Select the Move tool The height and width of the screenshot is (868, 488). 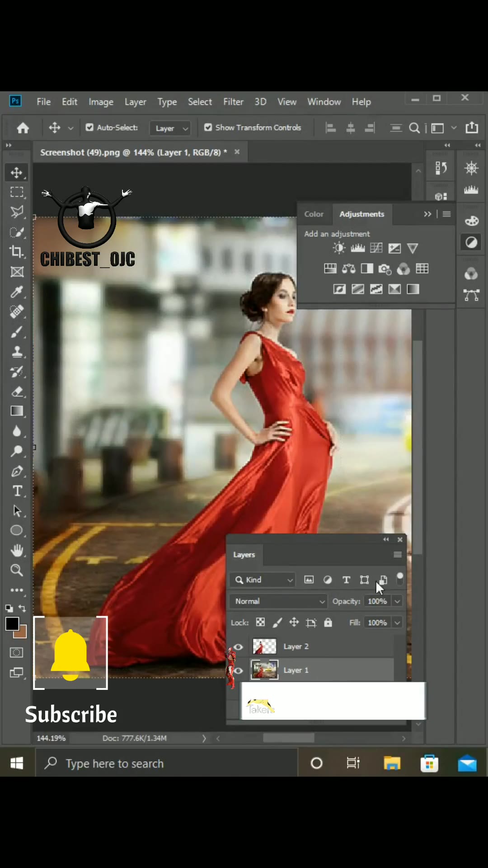tap(17, 172)
